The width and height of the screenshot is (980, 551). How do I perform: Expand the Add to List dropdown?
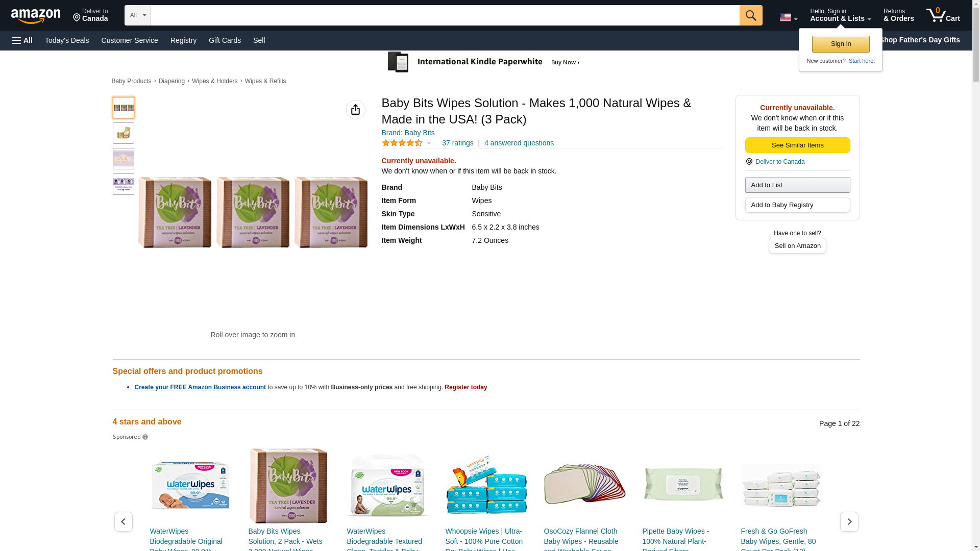(x=797, y=185)
